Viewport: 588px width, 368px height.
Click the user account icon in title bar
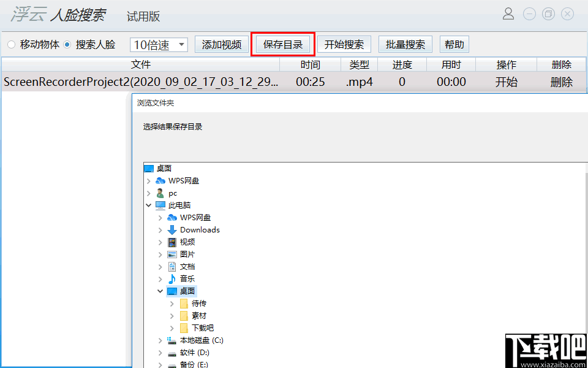(508, 13)
